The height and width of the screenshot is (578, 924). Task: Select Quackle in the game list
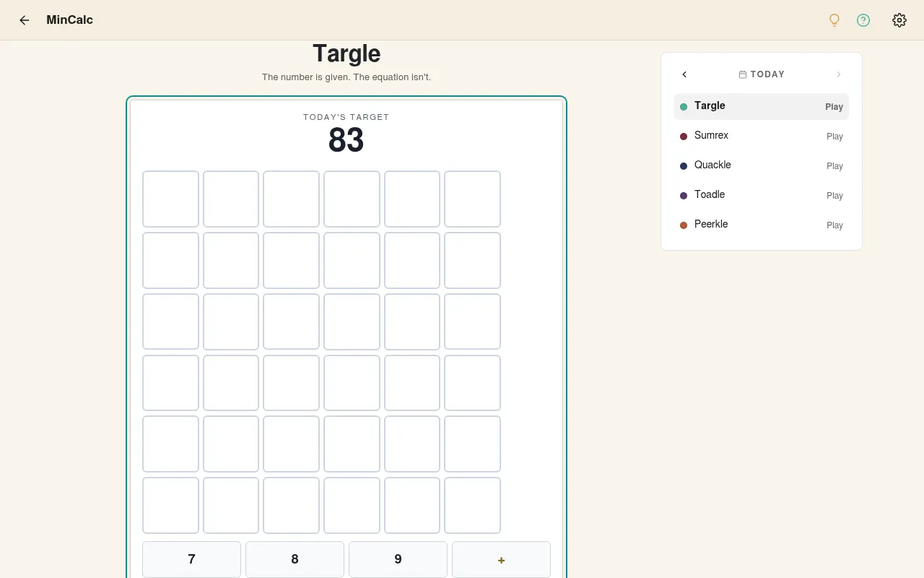tap(762, 165)
